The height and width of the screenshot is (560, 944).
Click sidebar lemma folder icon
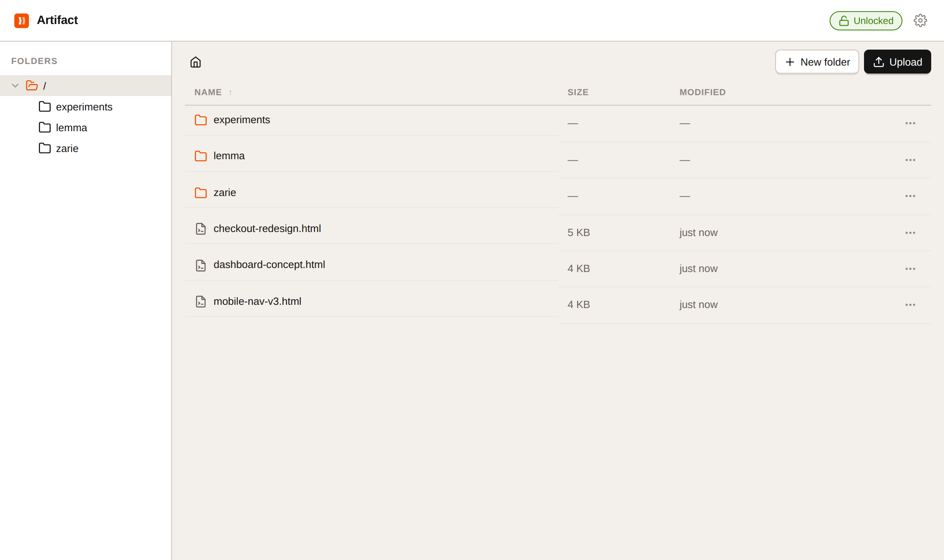tap(45, 128)
